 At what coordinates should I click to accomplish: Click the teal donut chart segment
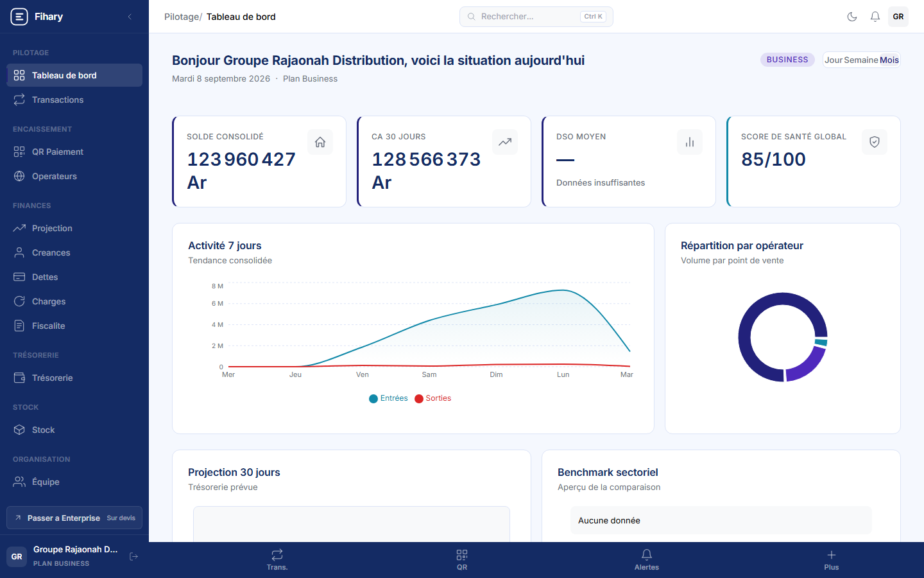[x=821, y=342]
